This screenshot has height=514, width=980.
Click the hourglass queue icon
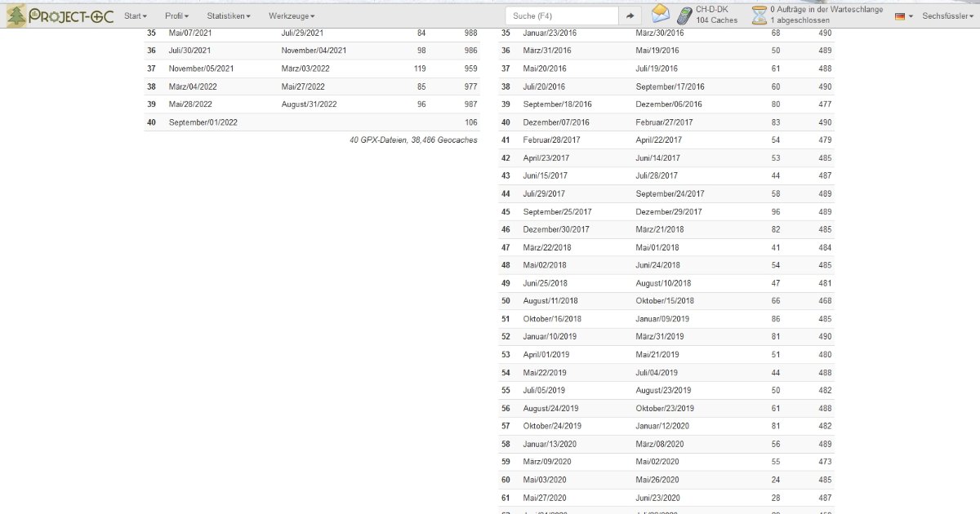759,16
